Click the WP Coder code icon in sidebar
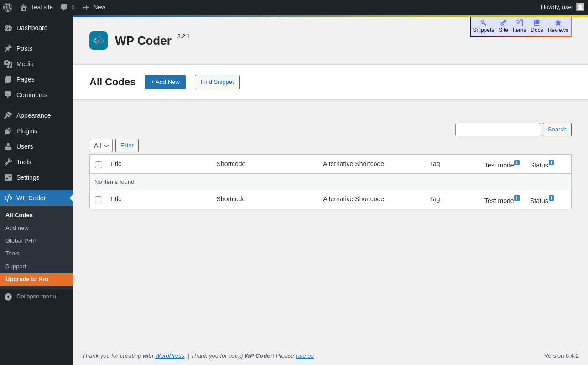Image resolution: width=588 pixels, height=365 pixels. pyautogui.click(x=8, y=198)
